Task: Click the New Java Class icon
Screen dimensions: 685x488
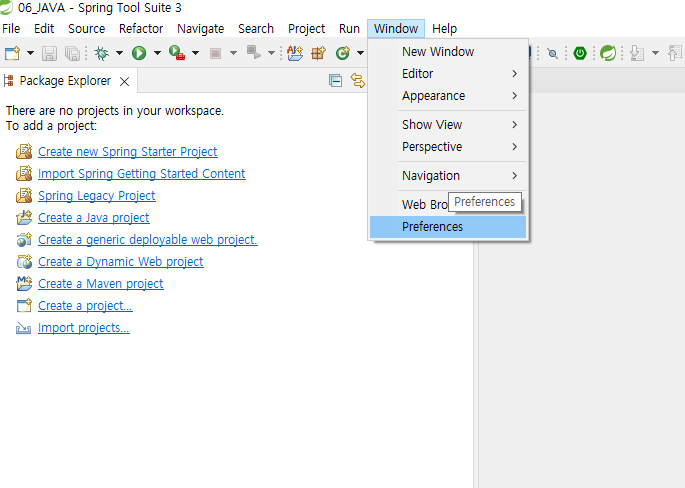Action: 342,53
